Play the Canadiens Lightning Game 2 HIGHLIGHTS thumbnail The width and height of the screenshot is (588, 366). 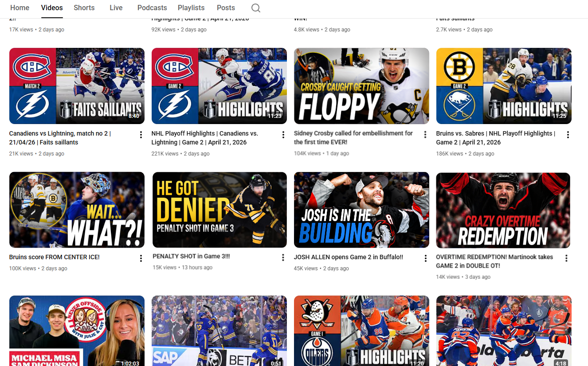click(x=219, y=86)
